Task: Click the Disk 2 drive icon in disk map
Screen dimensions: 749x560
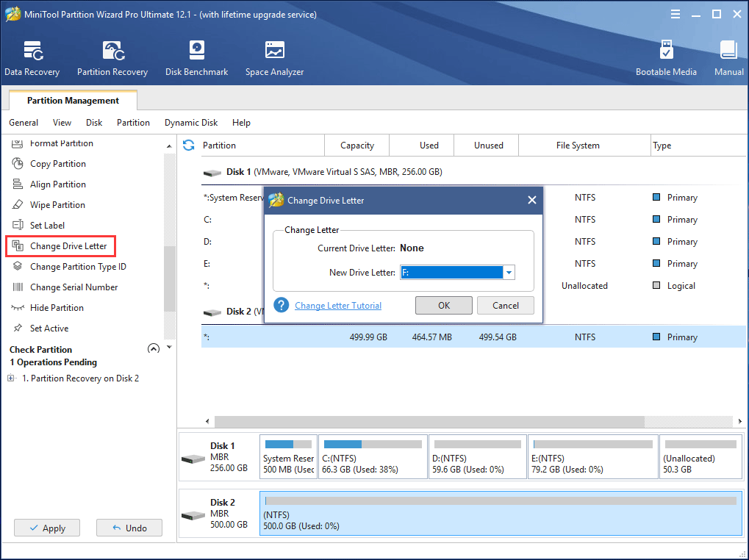Action: tap(193, 516)
